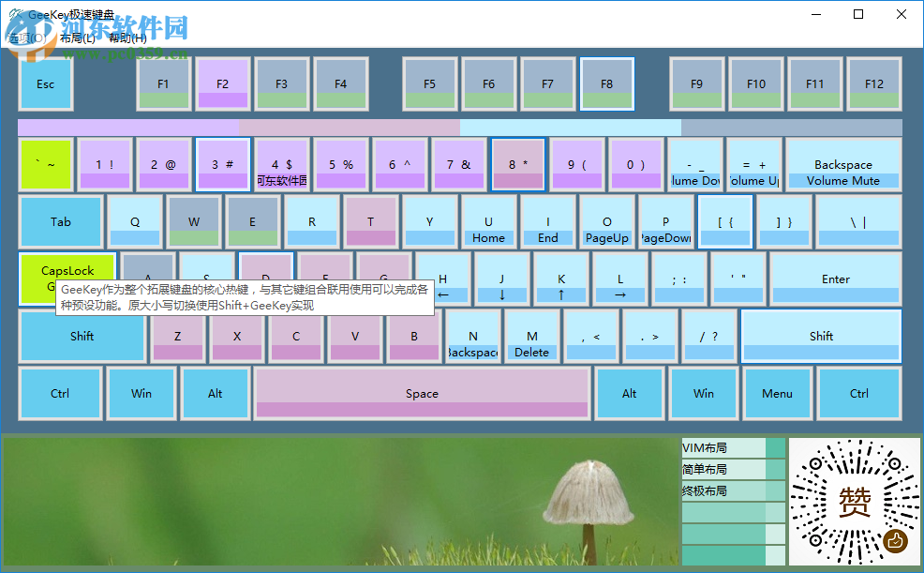This screenshot has width=924, height=573.
Task: Click the F1 key
Action: point(163,83)
